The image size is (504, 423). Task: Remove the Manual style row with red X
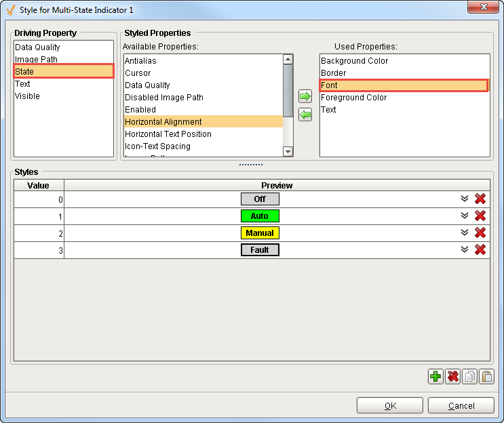[480, 233]
